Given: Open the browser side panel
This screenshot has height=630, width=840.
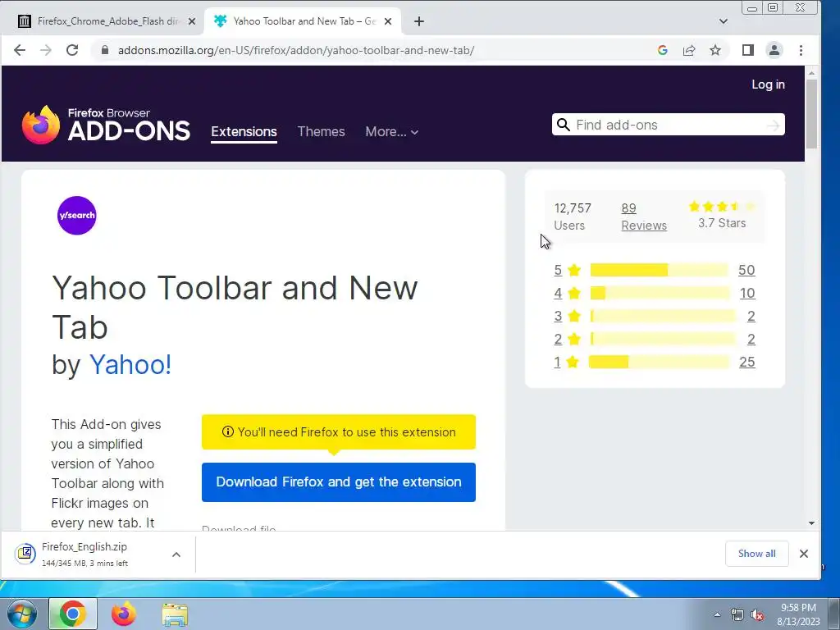Looking at the screenshot, I should tap(748, 50).
